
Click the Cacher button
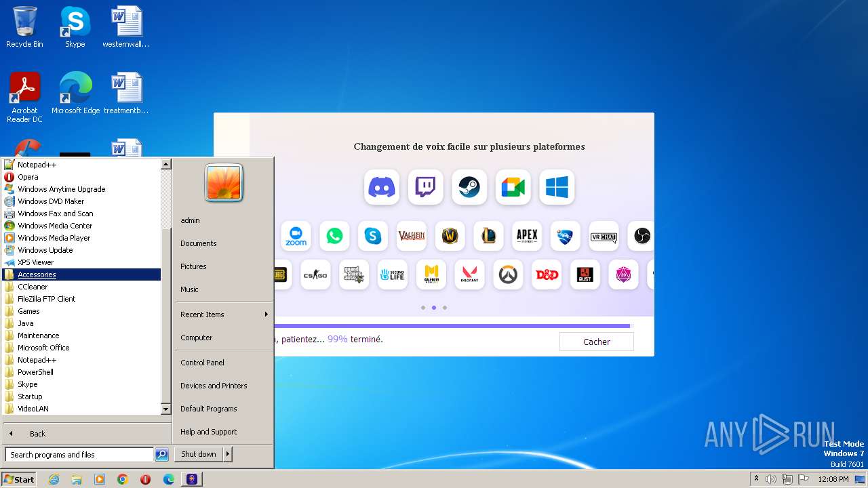[597, 342]
